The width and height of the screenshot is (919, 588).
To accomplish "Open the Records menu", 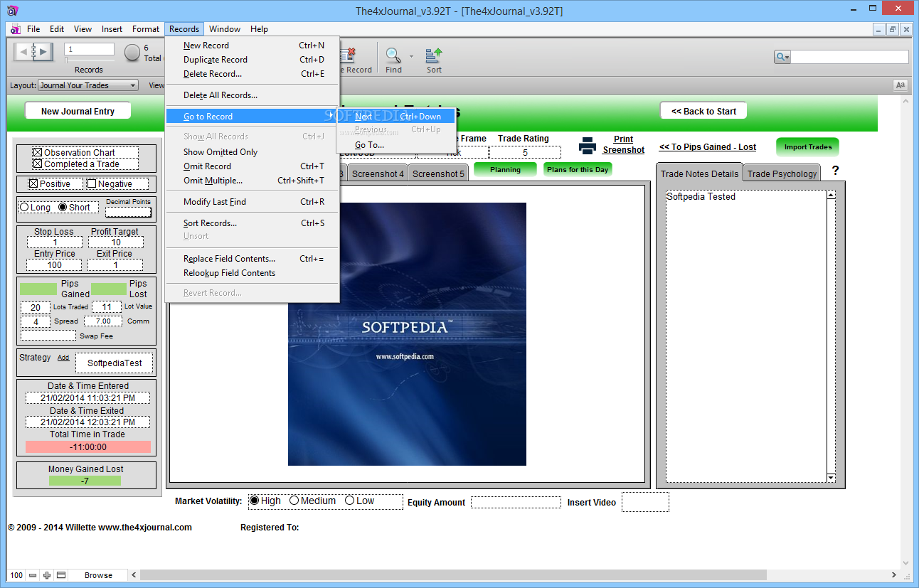I will [184, 29].
